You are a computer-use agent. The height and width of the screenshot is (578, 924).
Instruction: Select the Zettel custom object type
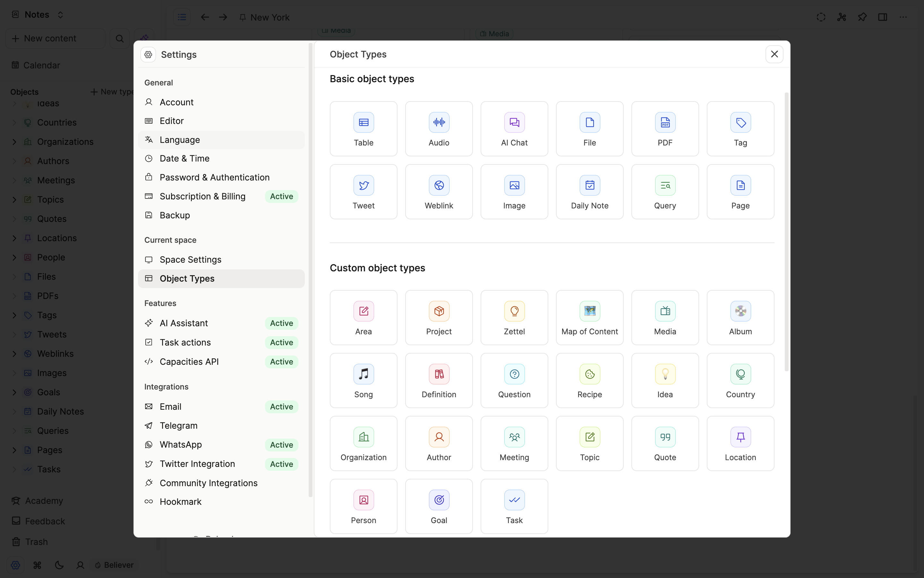[x=514, y=317]
